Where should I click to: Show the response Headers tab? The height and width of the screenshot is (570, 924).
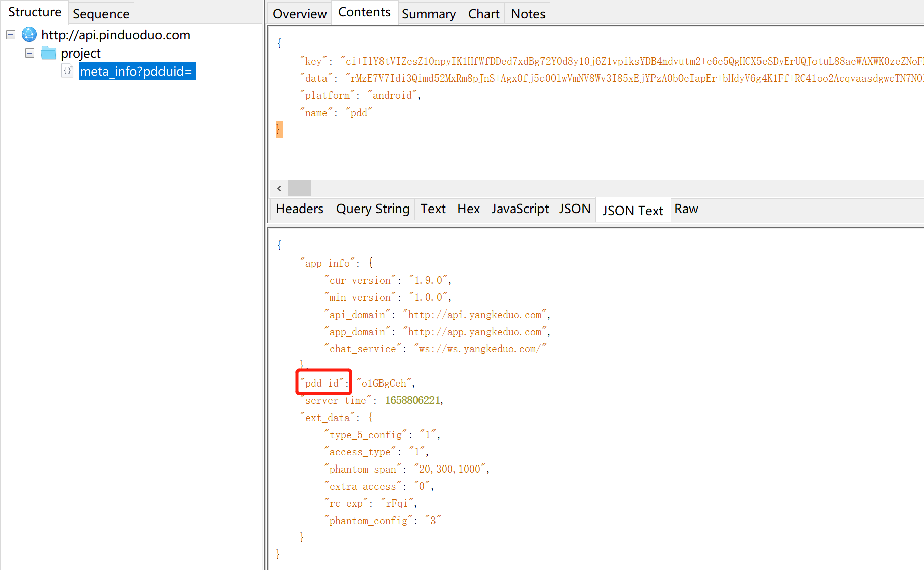(299, 209)
